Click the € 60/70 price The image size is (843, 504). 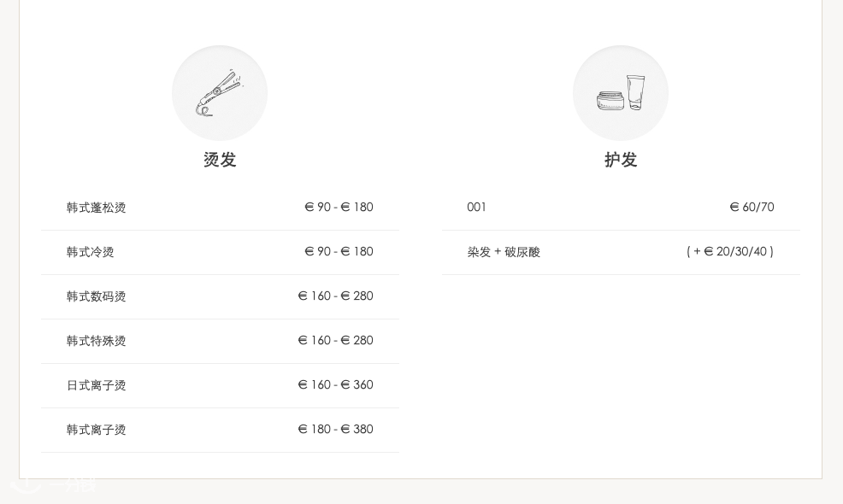point(752,208)
